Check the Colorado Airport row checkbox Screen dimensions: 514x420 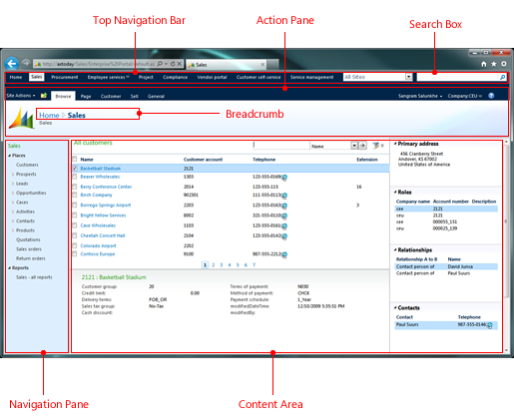coord(75,245)
